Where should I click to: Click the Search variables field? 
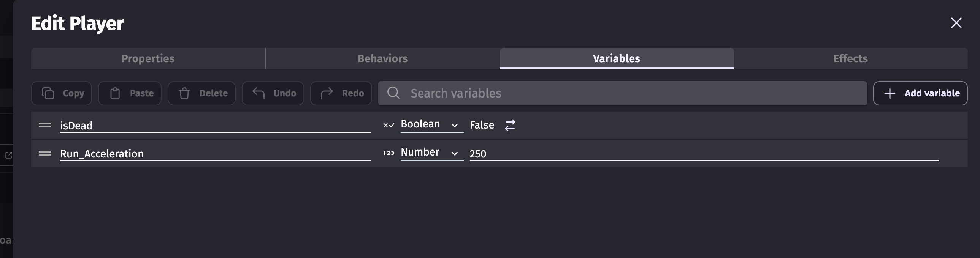[x=628, y=93]
